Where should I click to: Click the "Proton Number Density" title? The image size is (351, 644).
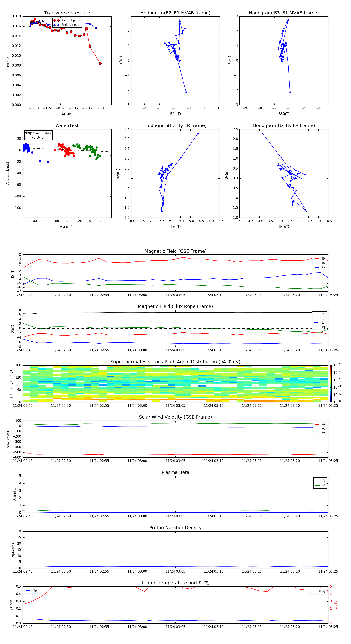pyautogui.click(x=175, y=528)
